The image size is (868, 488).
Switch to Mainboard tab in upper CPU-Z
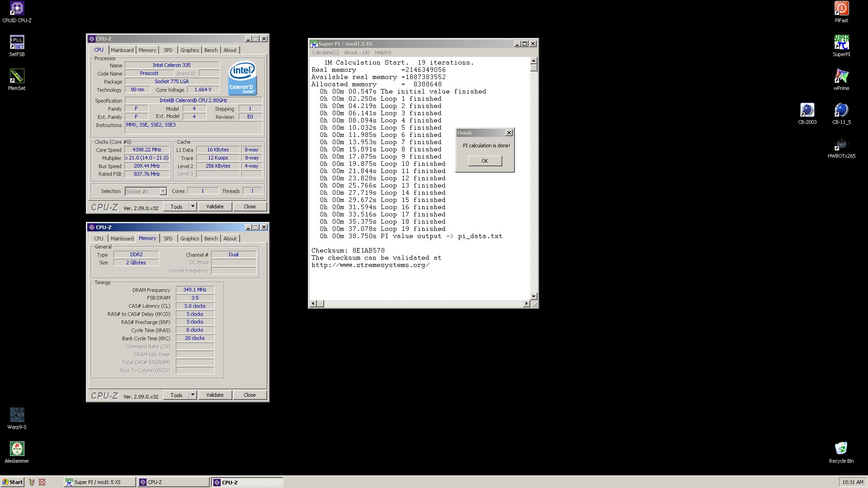pyautogui.click(x=122, y=50)
